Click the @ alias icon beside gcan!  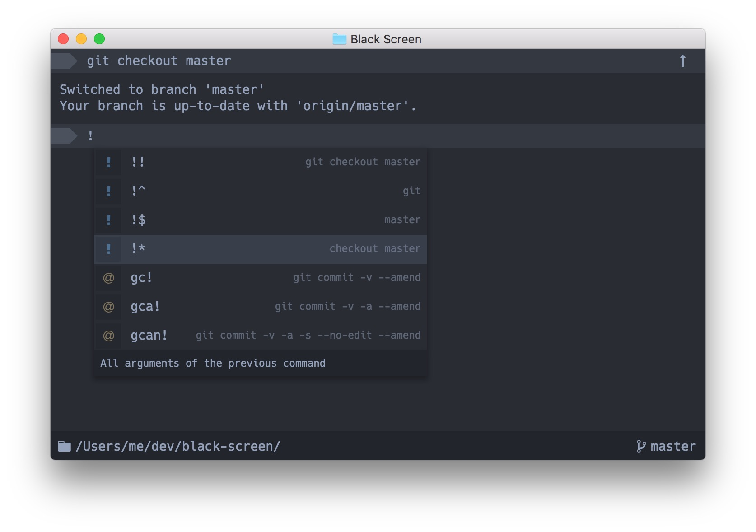[108, 336]
